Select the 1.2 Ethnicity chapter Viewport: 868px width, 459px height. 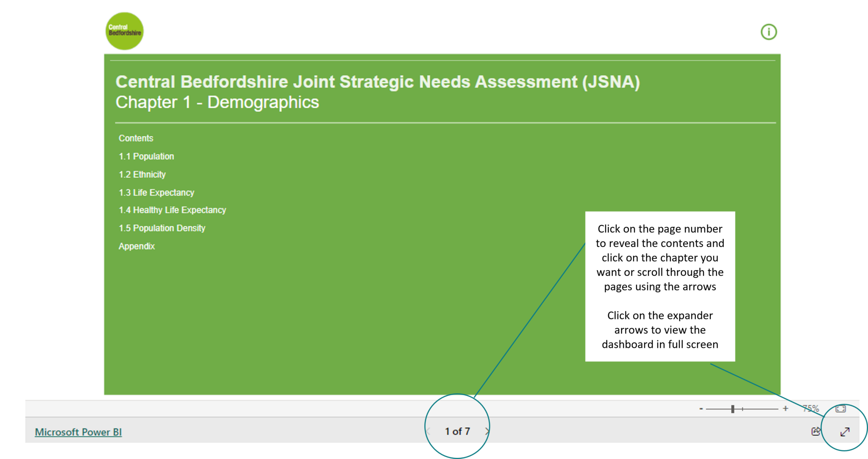pyautogui.click(x=142, y=174)
